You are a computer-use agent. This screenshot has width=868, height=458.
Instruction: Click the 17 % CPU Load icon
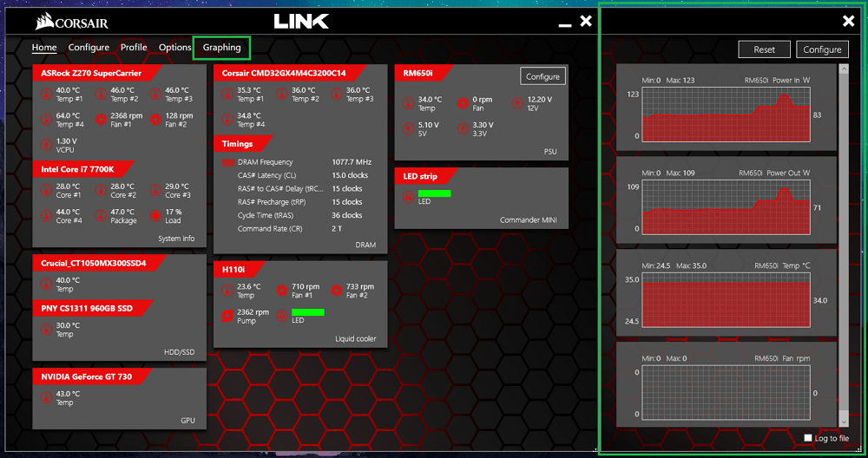coord(155,216)
